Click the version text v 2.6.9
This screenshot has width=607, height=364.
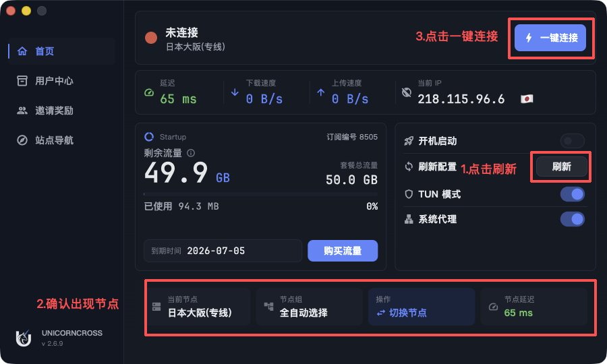click(52, 344)
